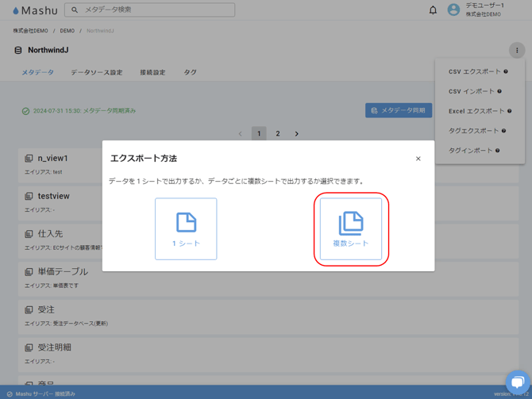Select the 複数シート export option
Viewport: 532px width, 399px height.
350,229
